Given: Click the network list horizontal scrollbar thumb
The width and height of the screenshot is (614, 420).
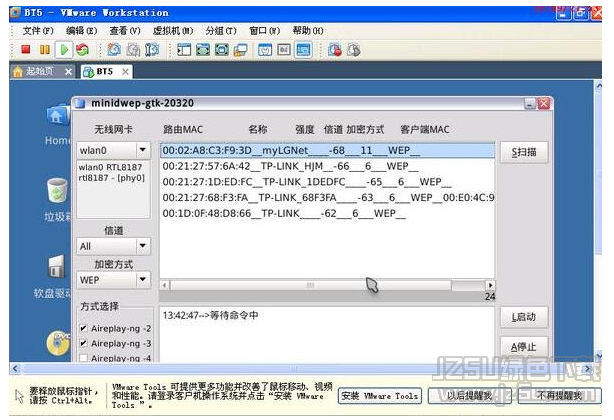Looking at the screenshot, I should tap(310, 285).
